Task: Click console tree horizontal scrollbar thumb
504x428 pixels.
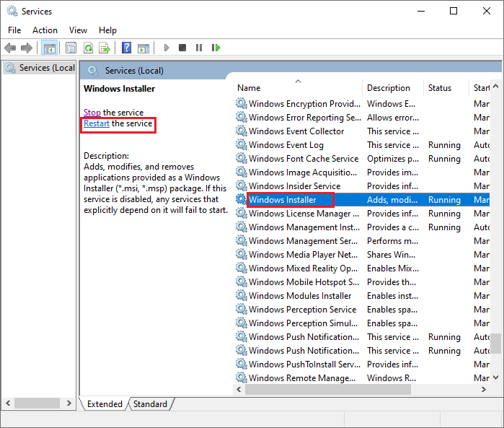Action: point(37,403)
